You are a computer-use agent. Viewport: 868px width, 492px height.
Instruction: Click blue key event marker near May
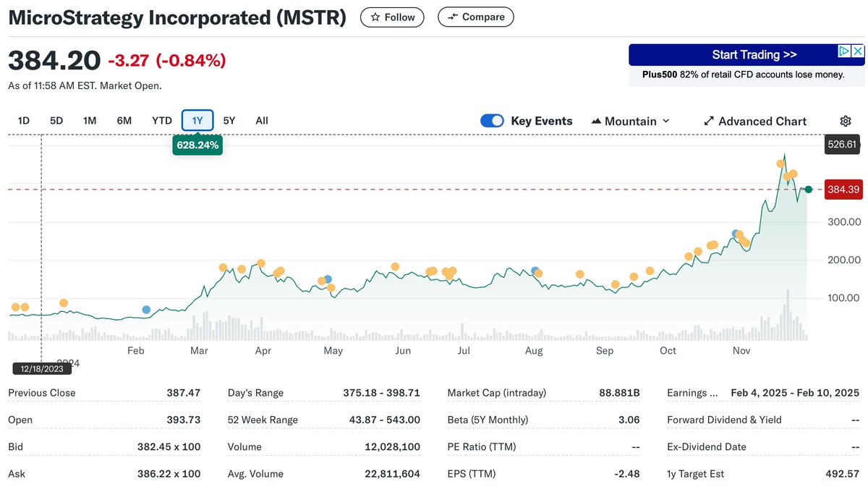tap(328, 279)
